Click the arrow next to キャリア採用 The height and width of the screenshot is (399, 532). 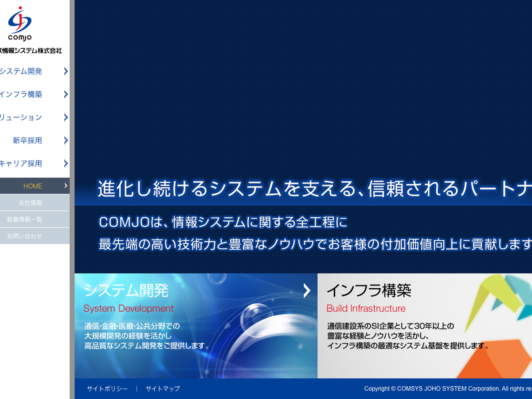pos(66,163)
